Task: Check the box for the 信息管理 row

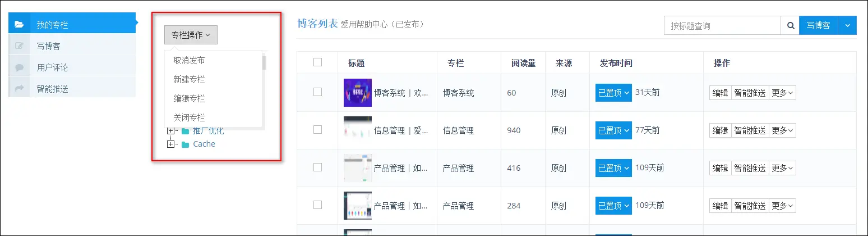Action: [x=317, y=130]
